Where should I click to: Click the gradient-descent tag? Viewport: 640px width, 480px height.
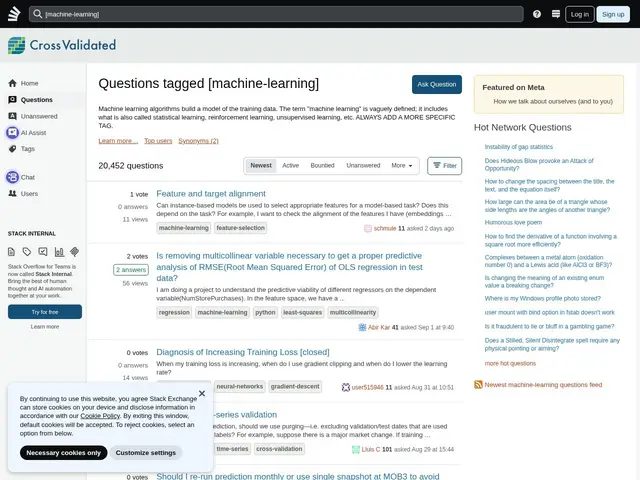295,387
